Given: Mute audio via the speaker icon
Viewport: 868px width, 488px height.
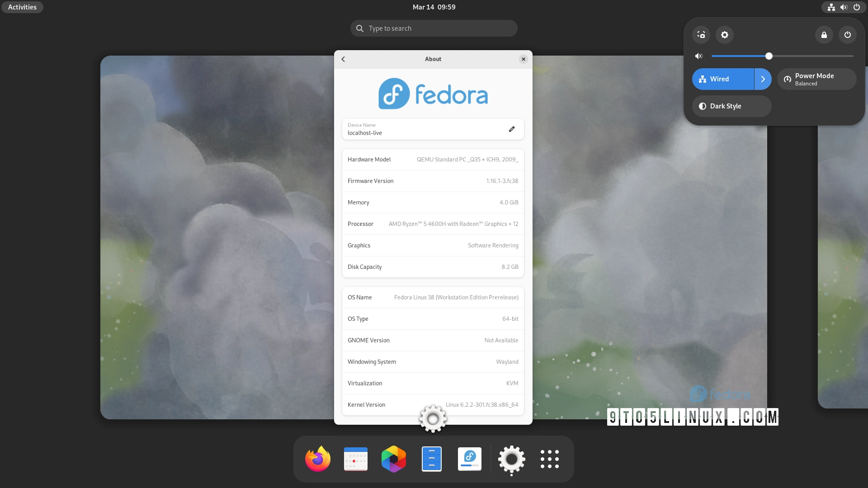Looking at the screenshot, I should pyautogui.click(x=698, y=56).
